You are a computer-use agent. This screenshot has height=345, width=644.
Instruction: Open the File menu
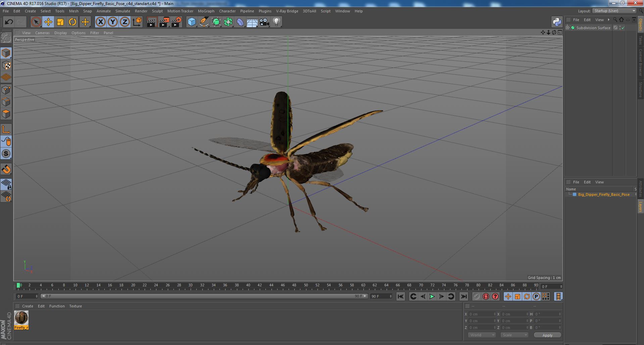pos(6,11)
